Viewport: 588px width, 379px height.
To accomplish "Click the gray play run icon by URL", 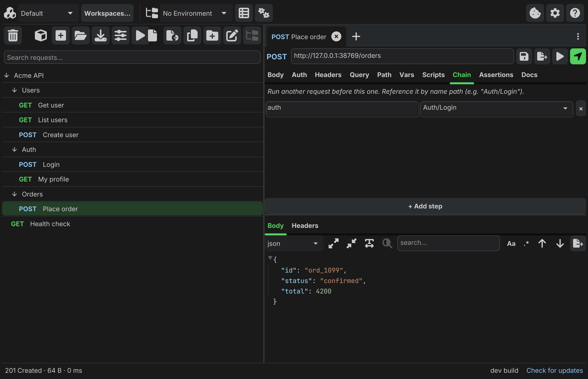I will [x=560, y=56].
